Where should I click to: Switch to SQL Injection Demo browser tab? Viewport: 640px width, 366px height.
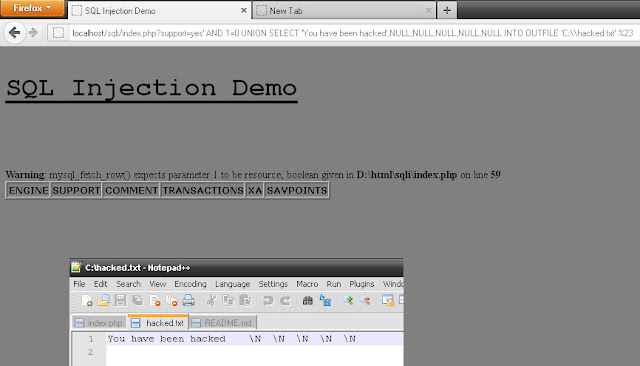pos(160,11)
